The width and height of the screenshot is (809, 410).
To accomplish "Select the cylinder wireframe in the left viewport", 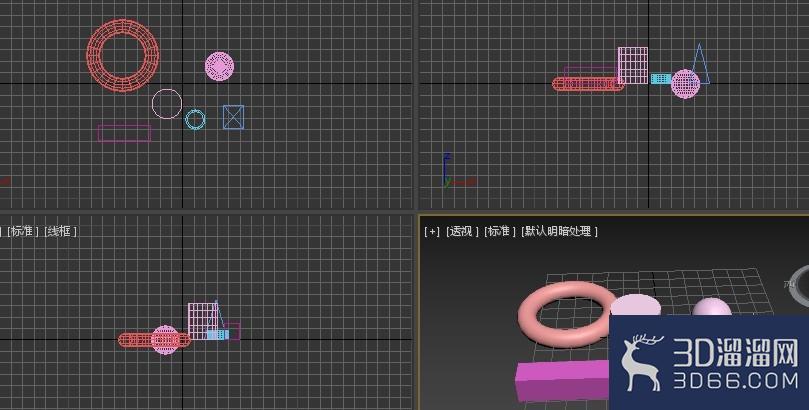I will [x=202, y=321].
